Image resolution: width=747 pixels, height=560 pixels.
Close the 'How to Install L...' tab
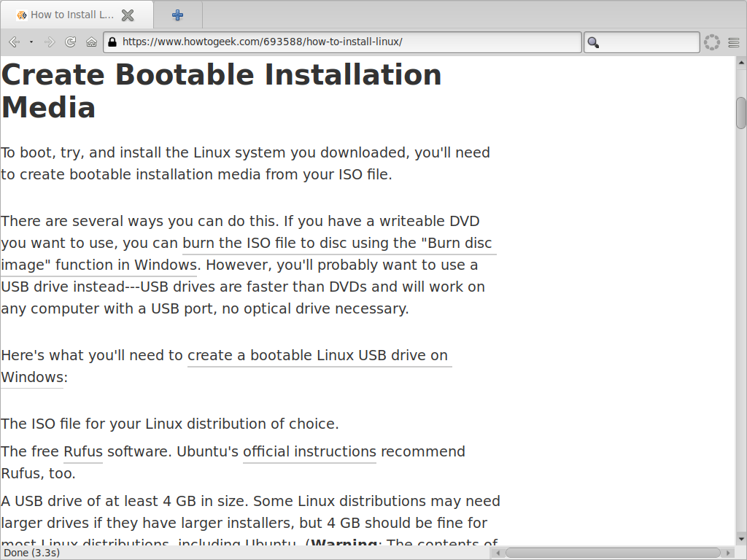point(128,15)
